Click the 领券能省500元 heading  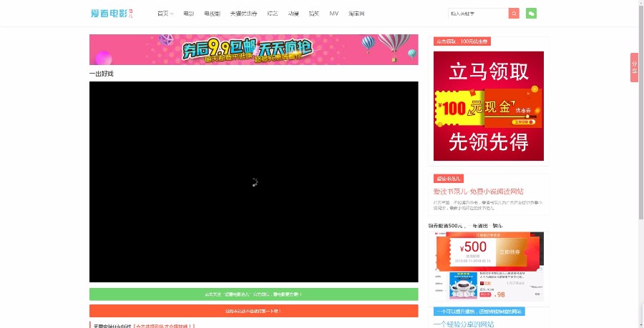pyautogui.click(x=466, y=226)
